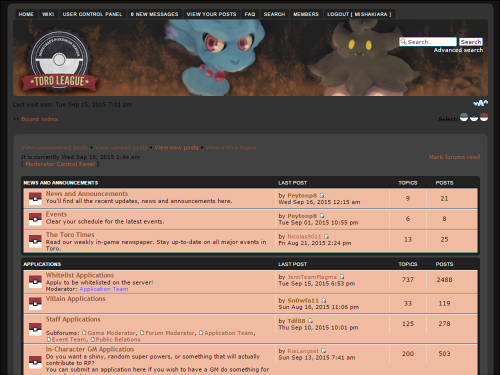Viewport: 500px width, 375px height.
Task: View latest post icon beside JennTeamMagma
Action: (x=342, y=277)
